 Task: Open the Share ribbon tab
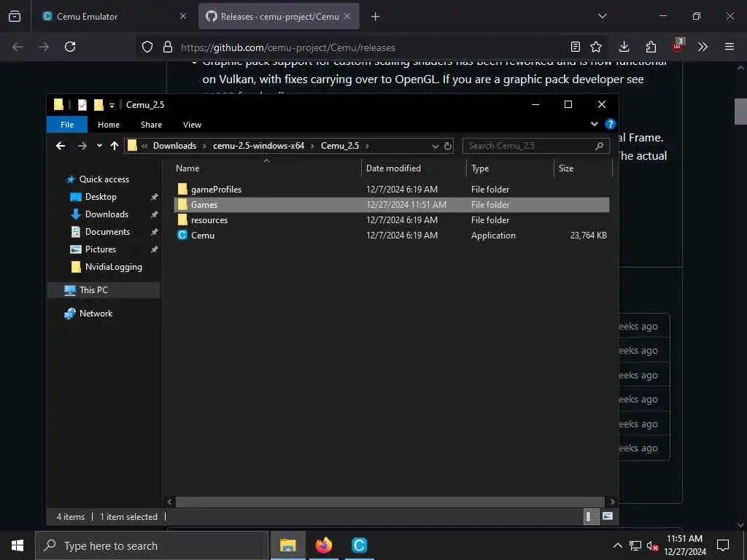[151, 125]
